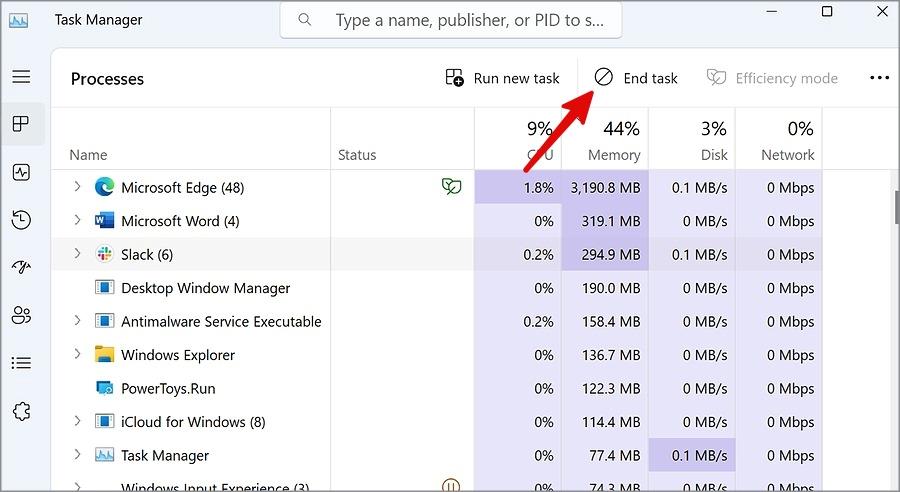Sort by the Status column header
The height and width of the screenshot is (492, 900).
pos(357,155)
